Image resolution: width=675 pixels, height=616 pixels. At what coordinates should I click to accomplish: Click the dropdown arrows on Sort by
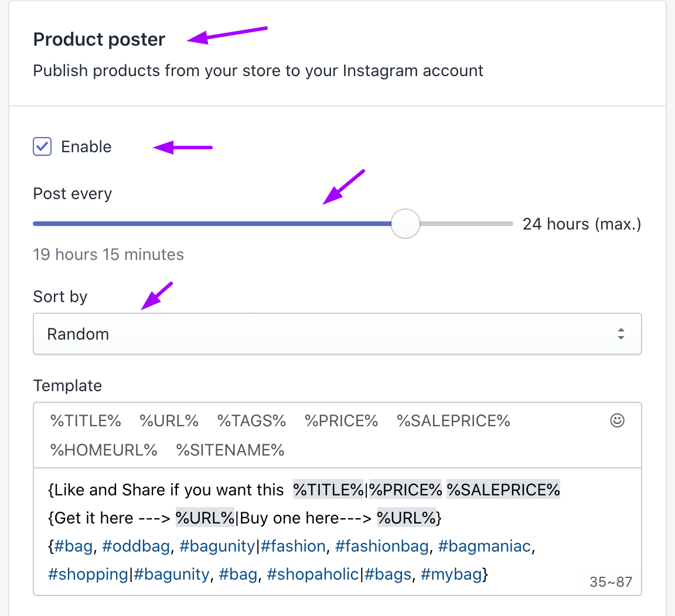coord(621,334)
